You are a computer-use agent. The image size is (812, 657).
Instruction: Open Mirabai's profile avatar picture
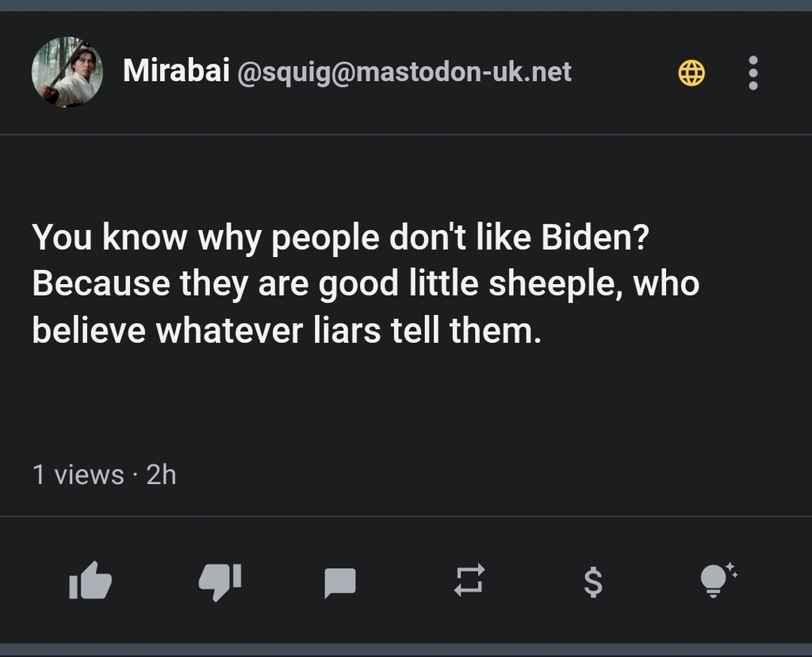[67, 72]
